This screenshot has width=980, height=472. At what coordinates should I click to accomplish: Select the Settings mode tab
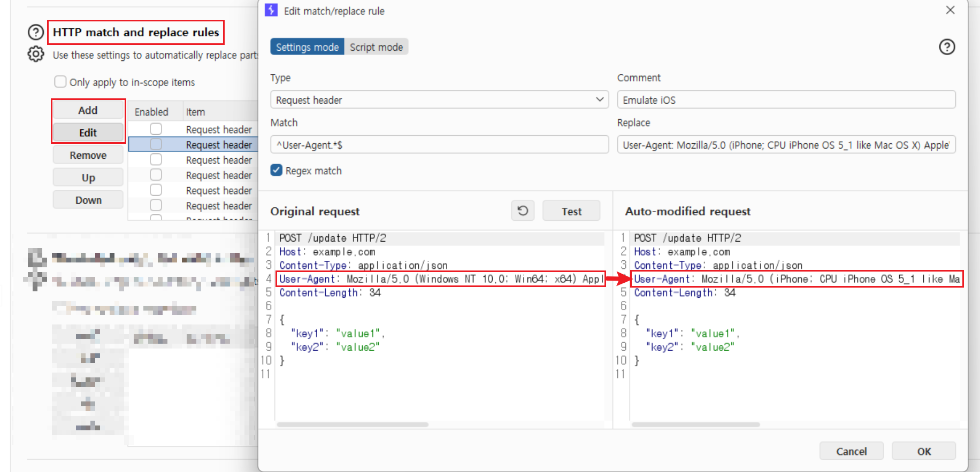pos(307,47)
